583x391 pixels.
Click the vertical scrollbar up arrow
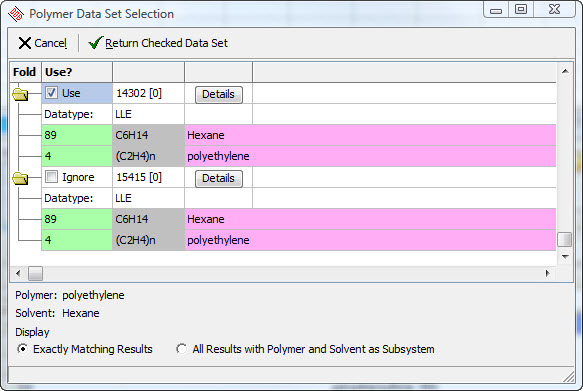pos(565,71)
